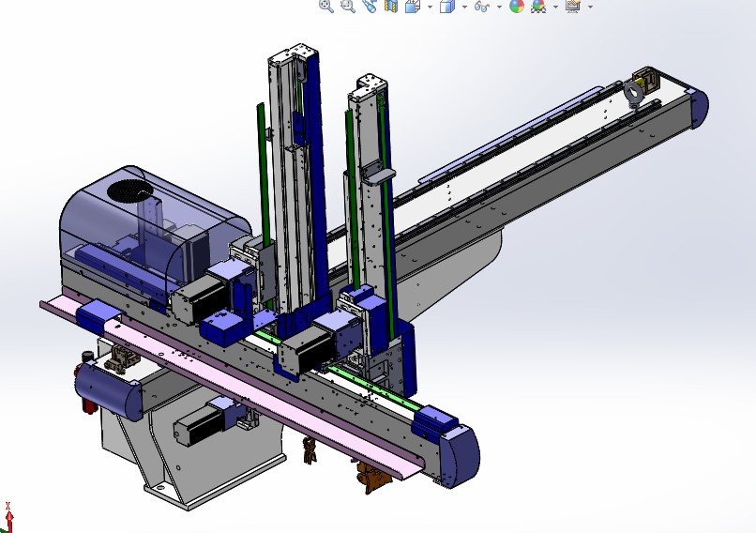The height and width of the screenshot is (533, 756).
Task: Click the Display Style cube icon
Action: [447, 7]
